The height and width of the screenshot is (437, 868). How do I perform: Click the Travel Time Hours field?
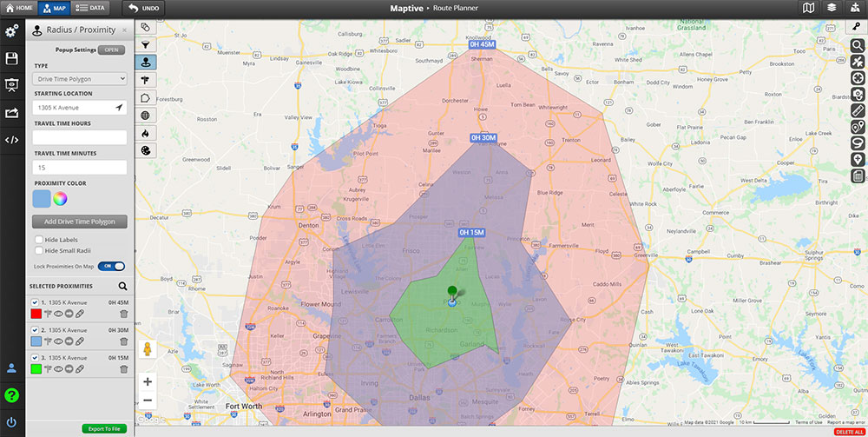tap(80, 137)
